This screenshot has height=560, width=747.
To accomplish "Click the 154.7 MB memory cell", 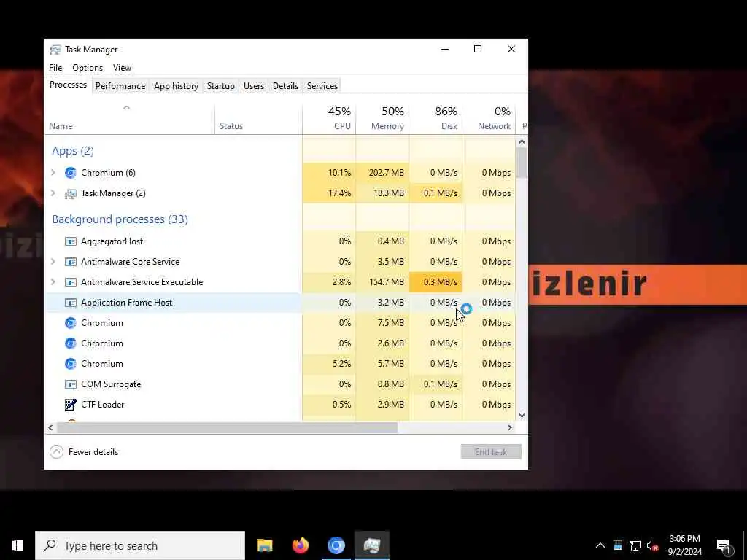I will (382, 282).
